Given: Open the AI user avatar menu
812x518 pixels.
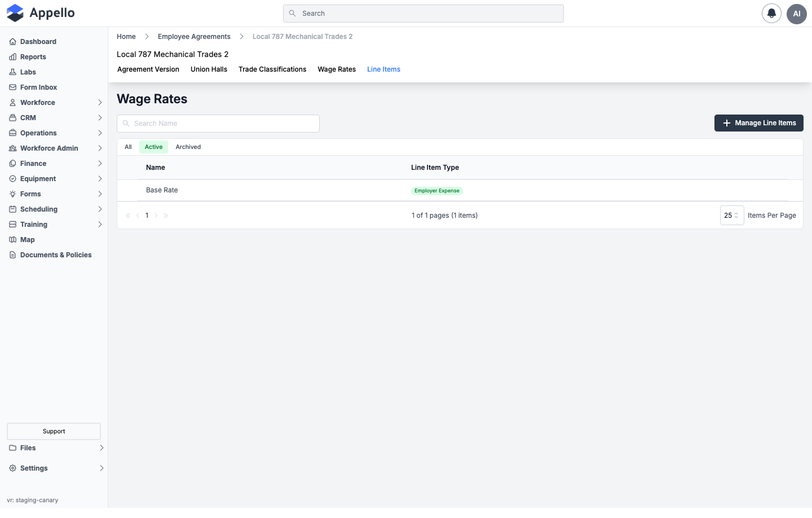Looking at the screenshot, I should 797,14.
